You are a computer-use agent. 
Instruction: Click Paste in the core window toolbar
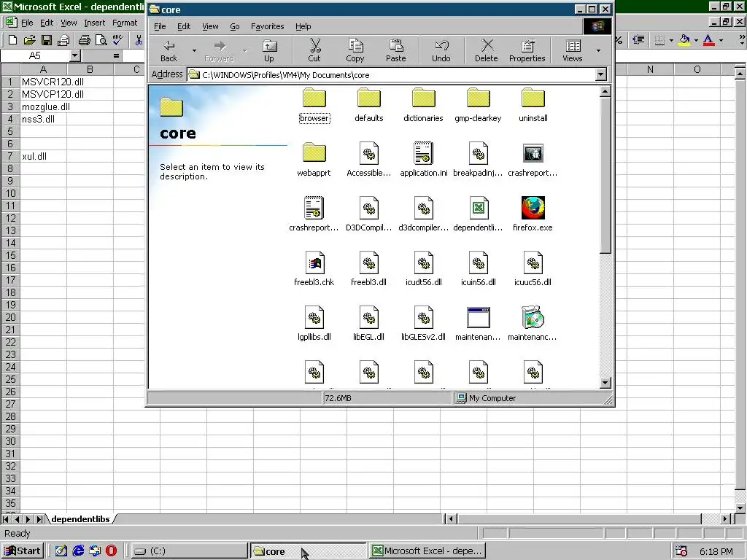point(395,50)
